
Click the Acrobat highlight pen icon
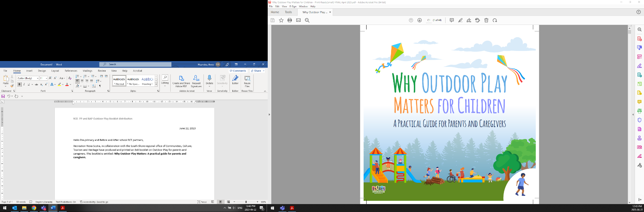[460, 20]
